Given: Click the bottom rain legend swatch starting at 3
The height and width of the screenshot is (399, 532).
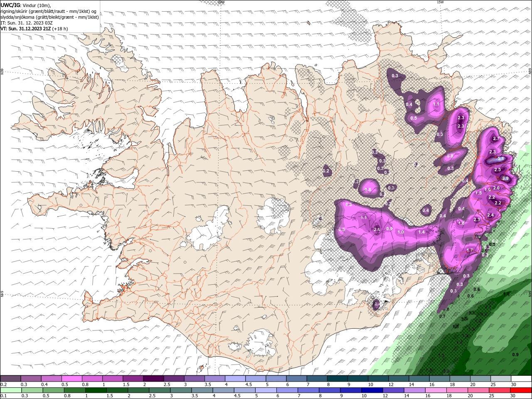Looking at the screenshot, I should click(x=181, y=390).
